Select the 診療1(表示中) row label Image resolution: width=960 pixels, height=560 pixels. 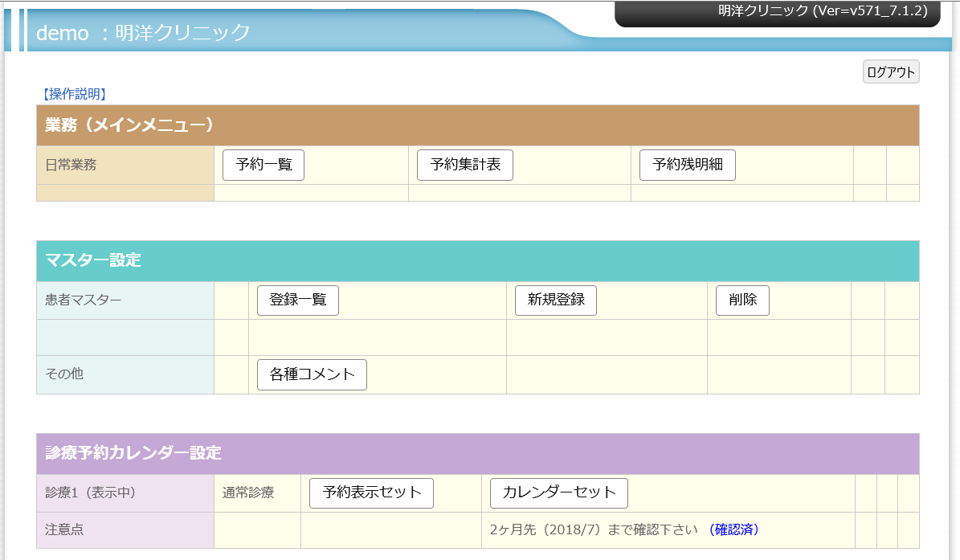point(91,493)
